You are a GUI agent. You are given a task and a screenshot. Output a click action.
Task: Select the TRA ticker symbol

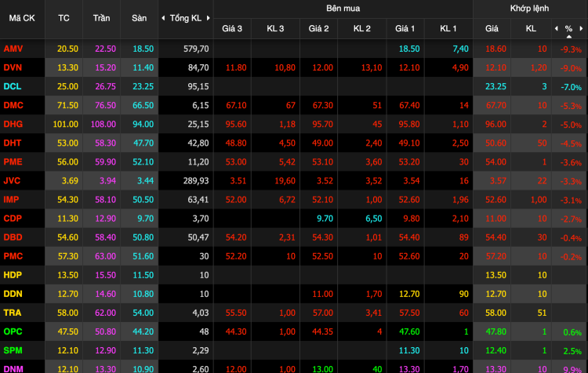[13, 313]
